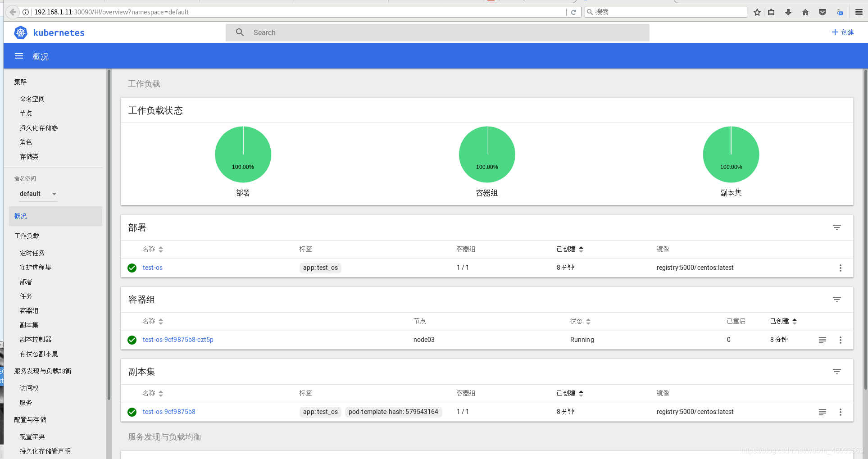Click the 部署 100% pie chart
This screenshot has height=459, width=868.
(243, 155)
